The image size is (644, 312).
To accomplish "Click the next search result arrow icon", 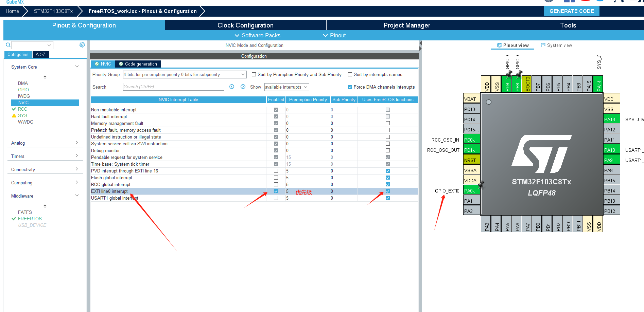I will 243,87.
